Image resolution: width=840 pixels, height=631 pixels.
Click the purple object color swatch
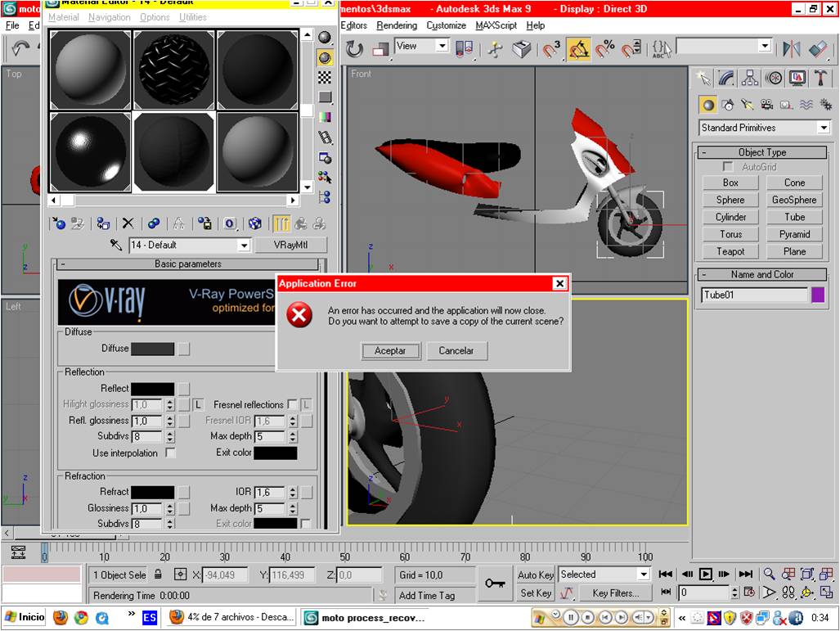click(818, 295)
